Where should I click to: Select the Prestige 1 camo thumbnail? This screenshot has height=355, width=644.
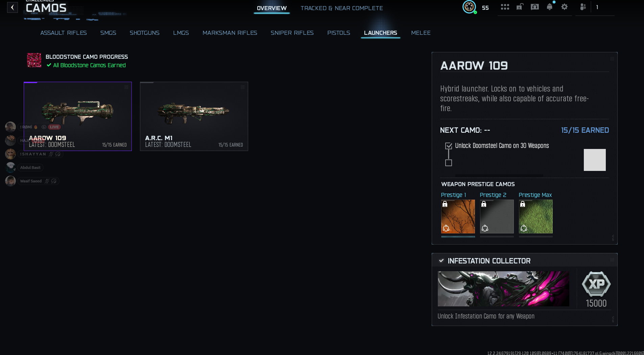[458, 217]
